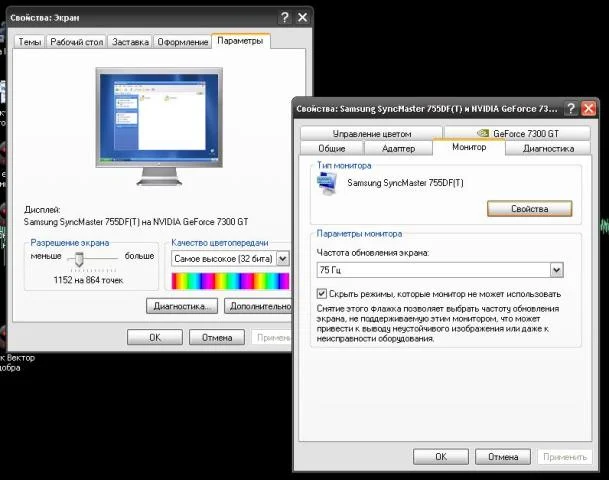
Task: Select 'Самое высокое (32 бита)' combo box
Action: (x=230, y=259)
